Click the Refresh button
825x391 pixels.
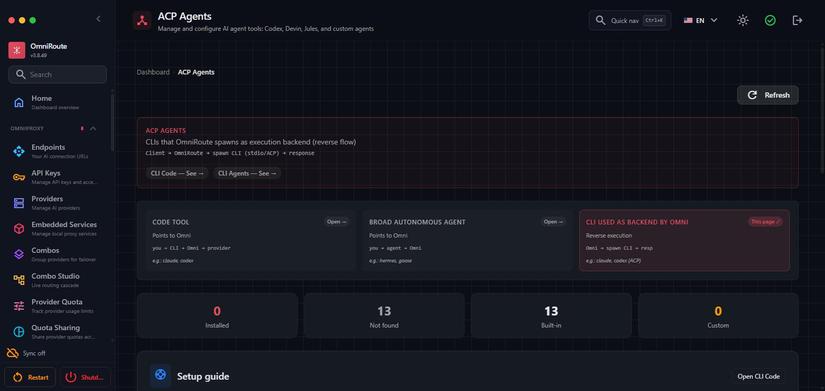pos(768,95)
